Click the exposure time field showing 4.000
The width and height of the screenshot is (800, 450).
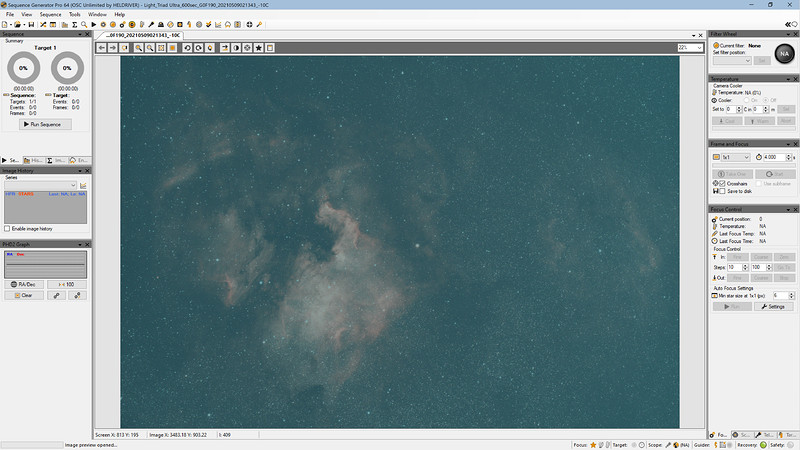point(774,157)
